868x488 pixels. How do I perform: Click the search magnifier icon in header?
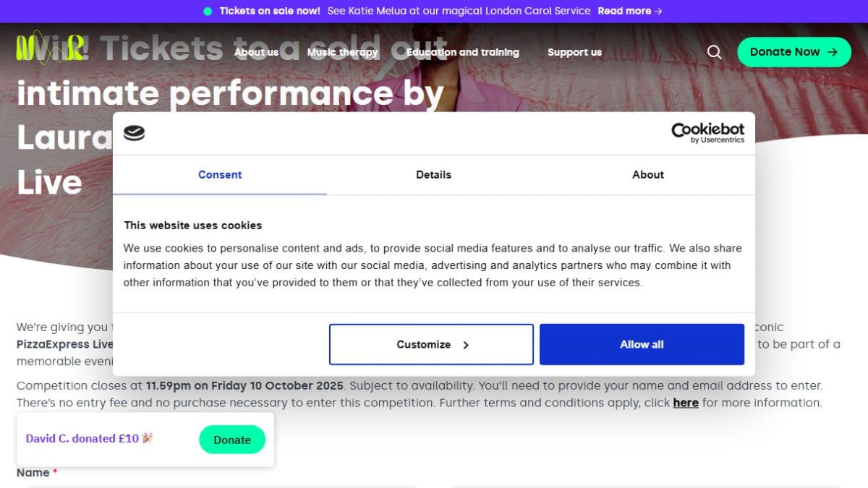click(x=714, y=52)
